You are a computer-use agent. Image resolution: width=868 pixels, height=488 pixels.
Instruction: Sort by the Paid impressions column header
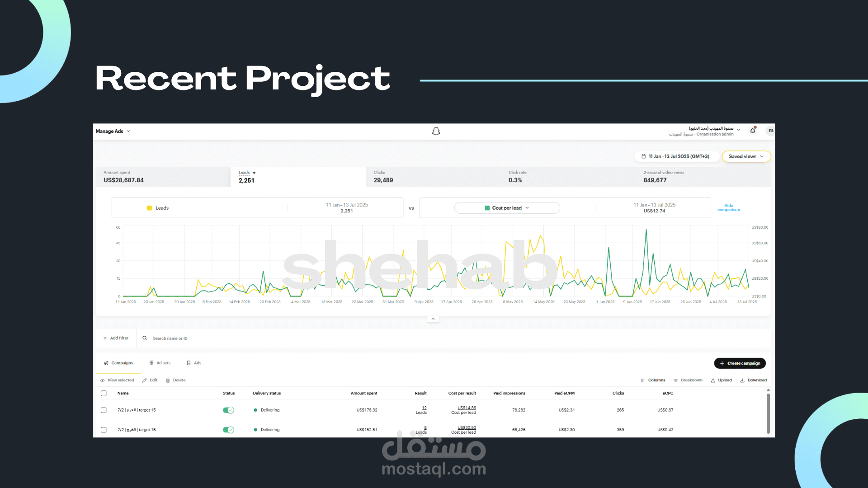[509, 393]
